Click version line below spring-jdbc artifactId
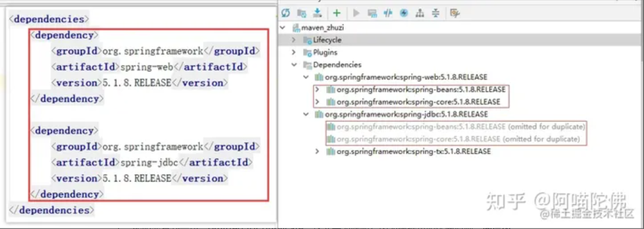This screenshot has width=644, height=229. (x=139, y=178)
